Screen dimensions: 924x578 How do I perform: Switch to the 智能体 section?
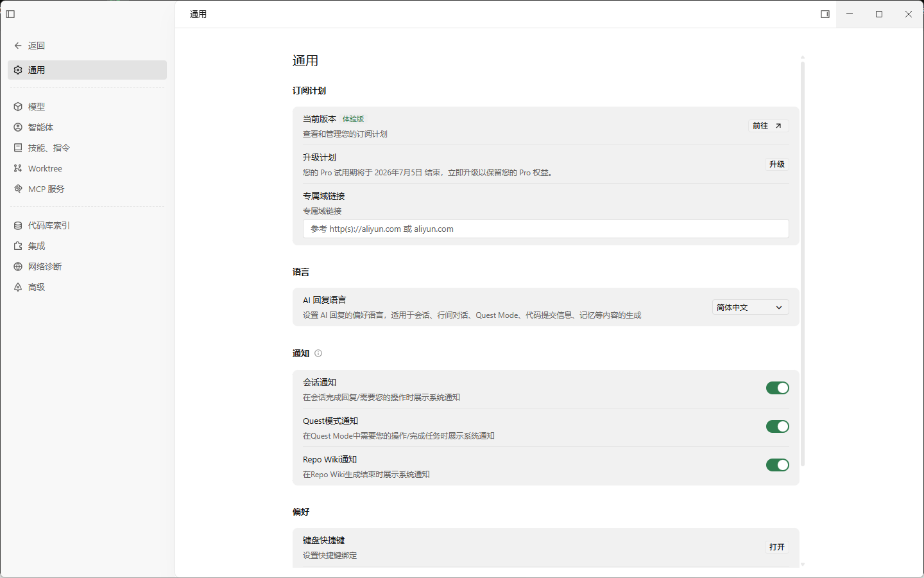pyautogui.click(x=87, y=127)
